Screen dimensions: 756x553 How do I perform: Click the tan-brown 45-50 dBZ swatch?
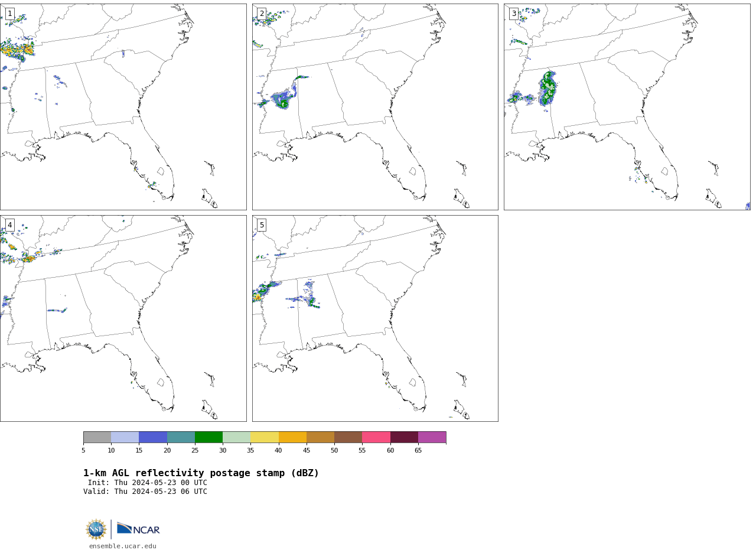point(320,437)
